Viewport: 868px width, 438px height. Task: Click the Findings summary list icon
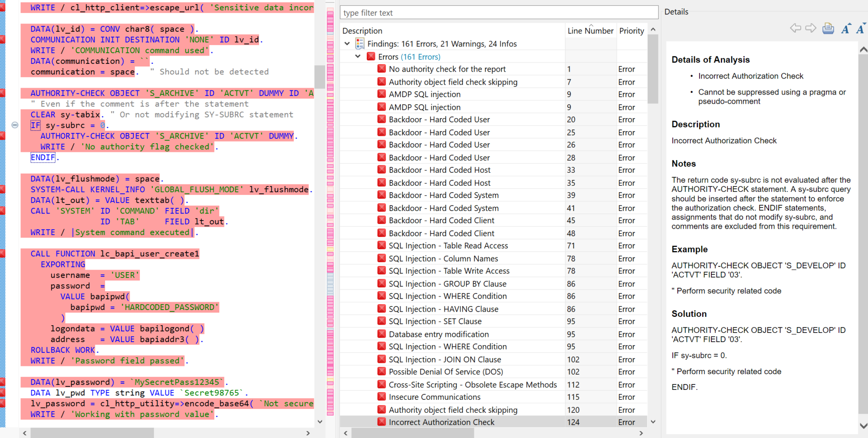(360, 44)
